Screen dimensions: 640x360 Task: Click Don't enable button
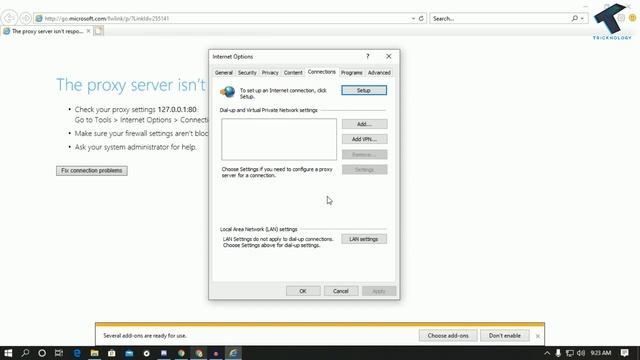point(505,336)
